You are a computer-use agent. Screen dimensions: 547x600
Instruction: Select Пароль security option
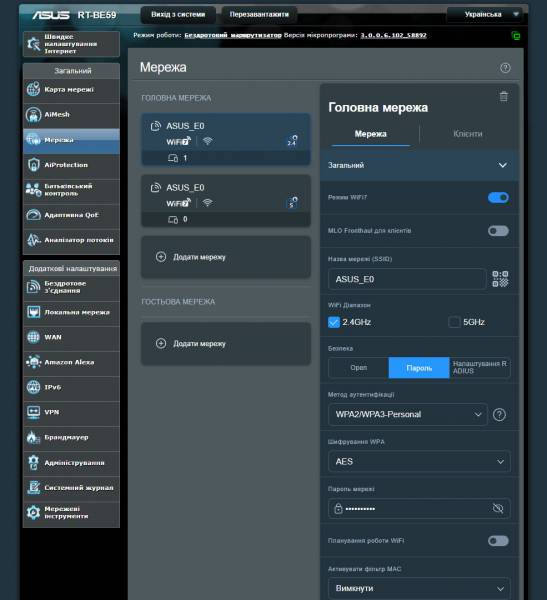419,368
